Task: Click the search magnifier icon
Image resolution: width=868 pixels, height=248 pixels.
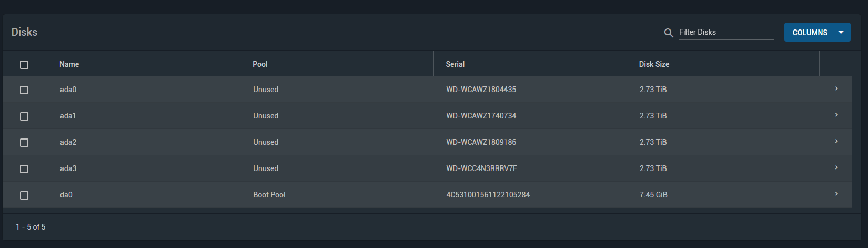Action: [x=669, y=33]
